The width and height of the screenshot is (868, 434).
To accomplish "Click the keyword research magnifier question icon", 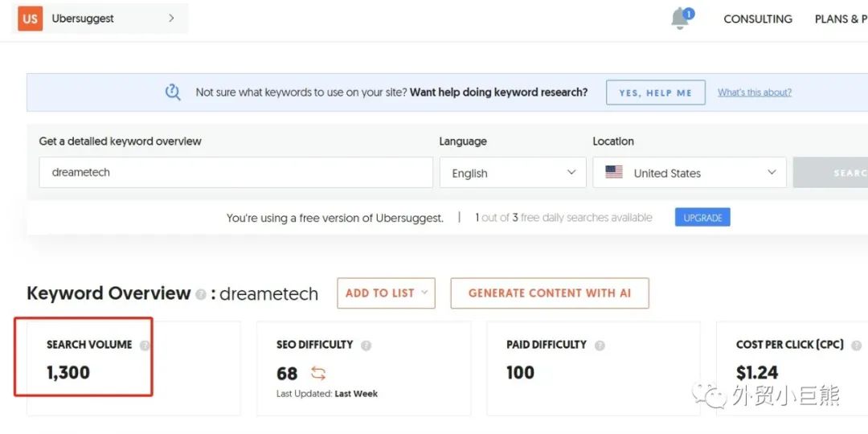I will point(173,92).
